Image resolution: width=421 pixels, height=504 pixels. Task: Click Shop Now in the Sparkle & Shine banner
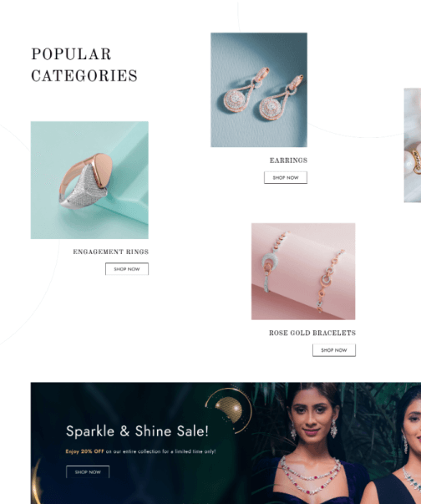pos(88,472)
